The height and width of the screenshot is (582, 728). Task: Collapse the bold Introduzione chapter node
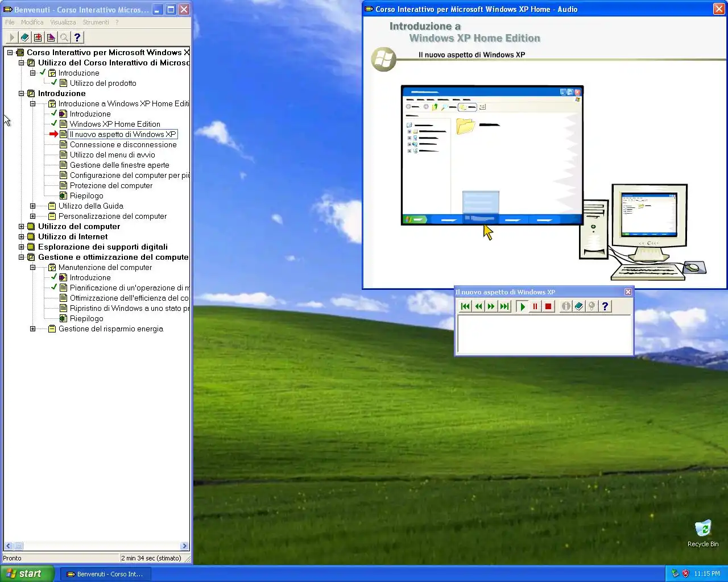[21, 93]
